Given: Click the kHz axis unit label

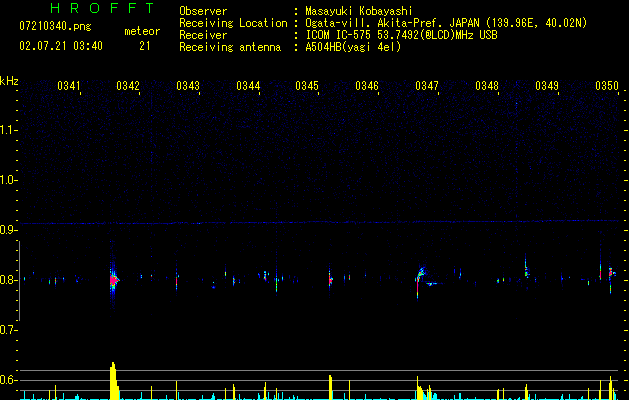Looking at the screenshot, I should pyautogui.click(x=9, y=81).
